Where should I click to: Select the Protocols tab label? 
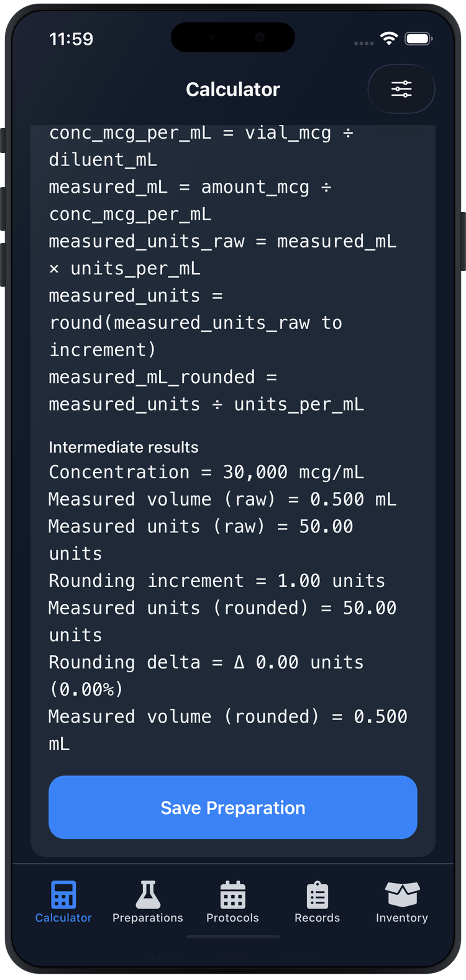click(x=232, y=917)
